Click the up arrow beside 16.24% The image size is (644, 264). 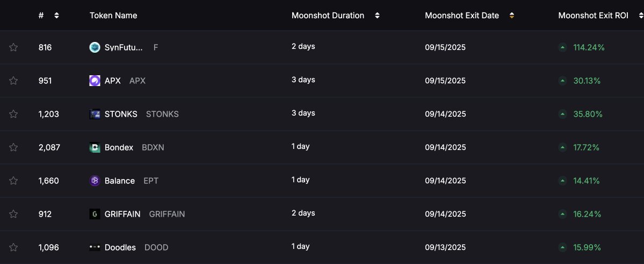(x=562, y=214)
